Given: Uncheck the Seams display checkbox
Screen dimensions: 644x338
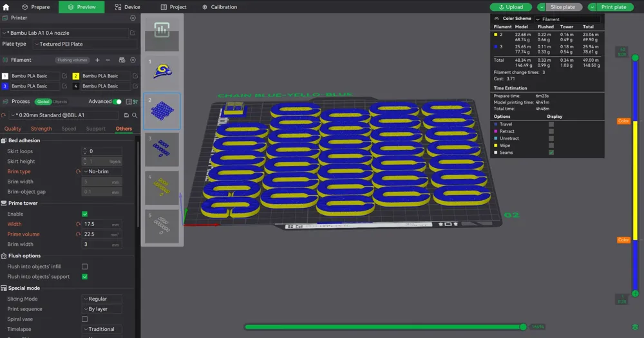Looking at the screenshot, I should coord(551,153).
